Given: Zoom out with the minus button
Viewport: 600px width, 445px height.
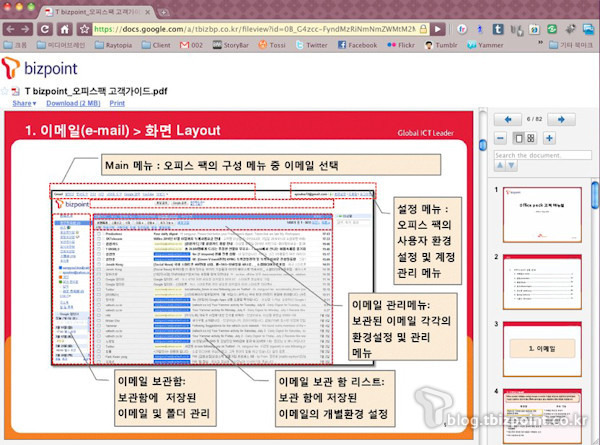Looking at the screenshot, I should point(501,138).
